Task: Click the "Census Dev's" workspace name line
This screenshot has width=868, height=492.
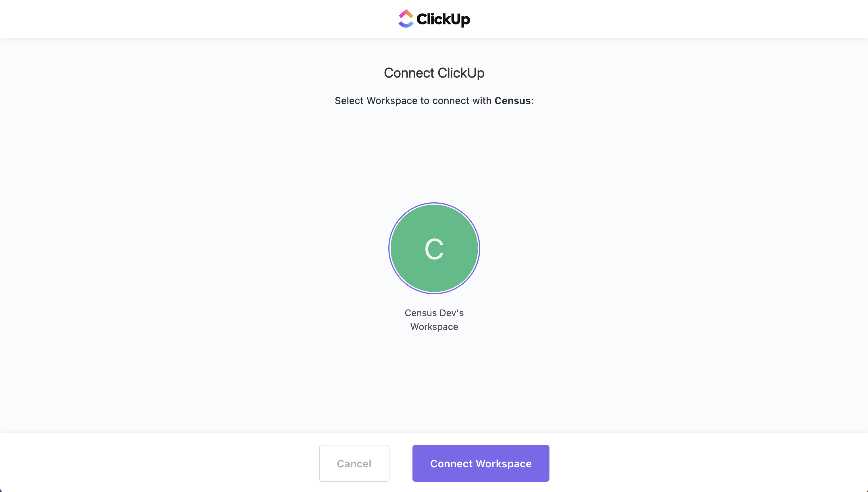Action: [x=434, y=313]
